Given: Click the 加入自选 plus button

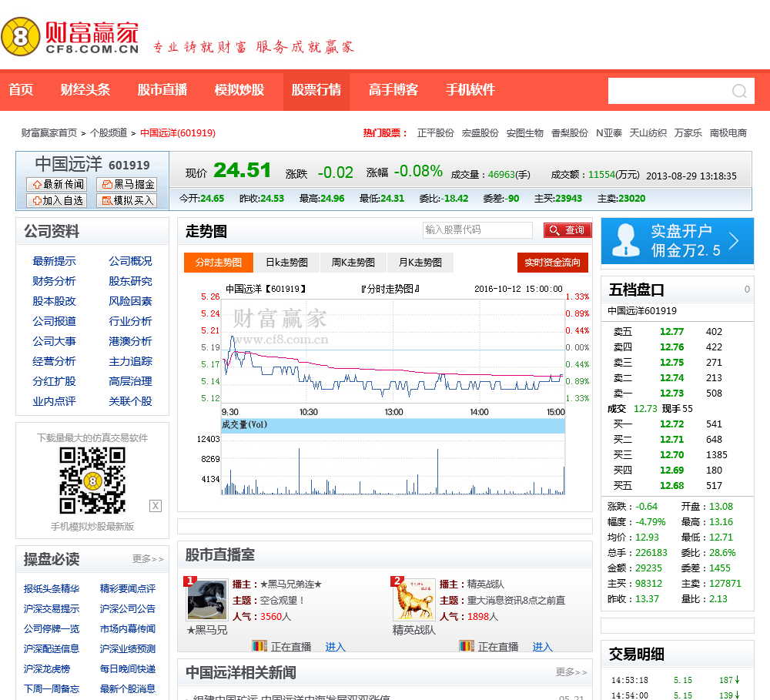Looking at the screenshot, I should coord(57,200).
